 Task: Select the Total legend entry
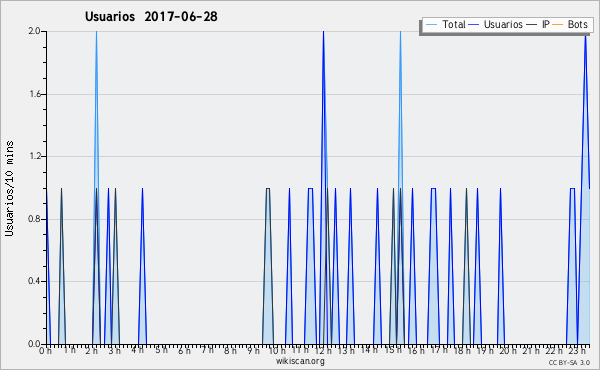(446, 25)
